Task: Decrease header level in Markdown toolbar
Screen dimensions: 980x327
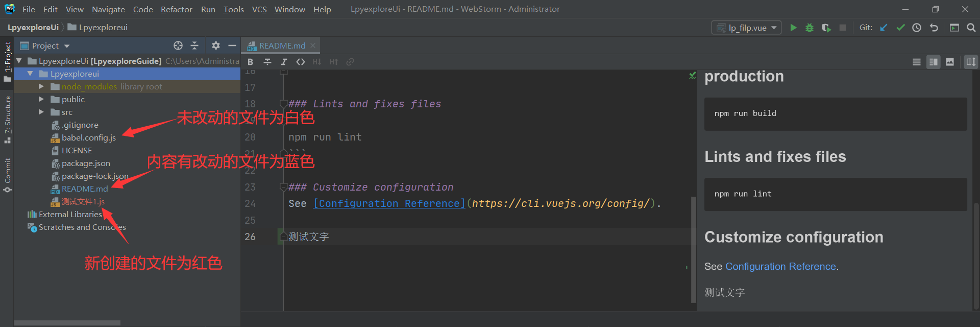Action: (x=317, y=62)
